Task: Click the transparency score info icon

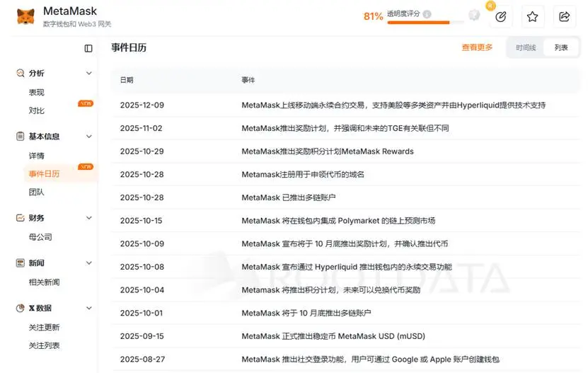Action: [x=427, y=14]
